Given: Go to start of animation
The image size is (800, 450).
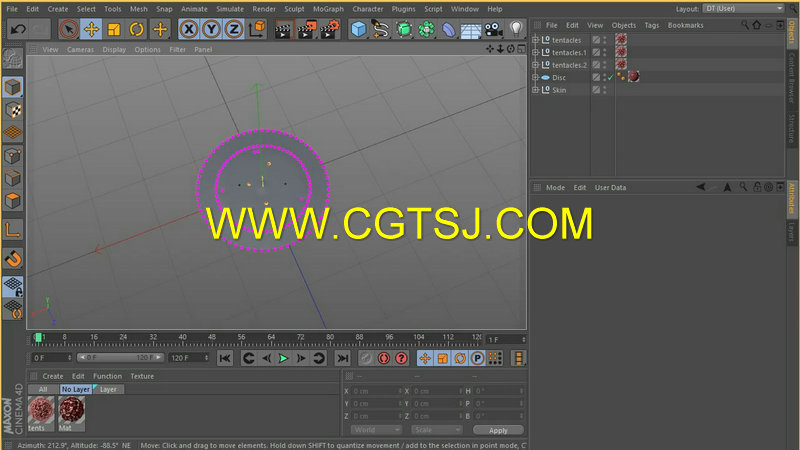Looking at the screenshot, I should click(x=224, y=358).
